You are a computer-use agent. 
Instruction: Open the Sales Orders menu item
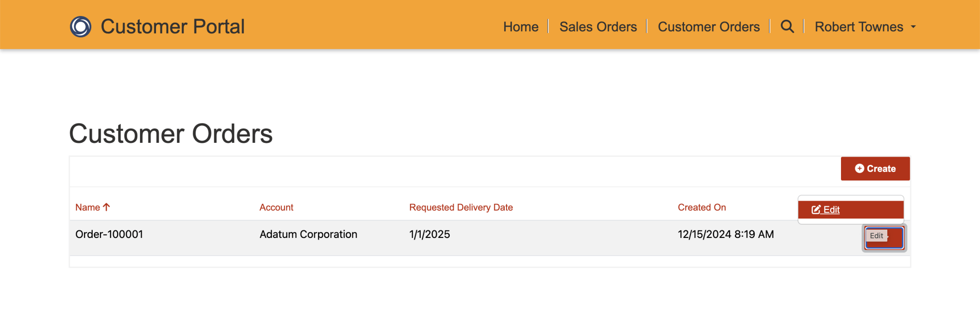[598, 27]
